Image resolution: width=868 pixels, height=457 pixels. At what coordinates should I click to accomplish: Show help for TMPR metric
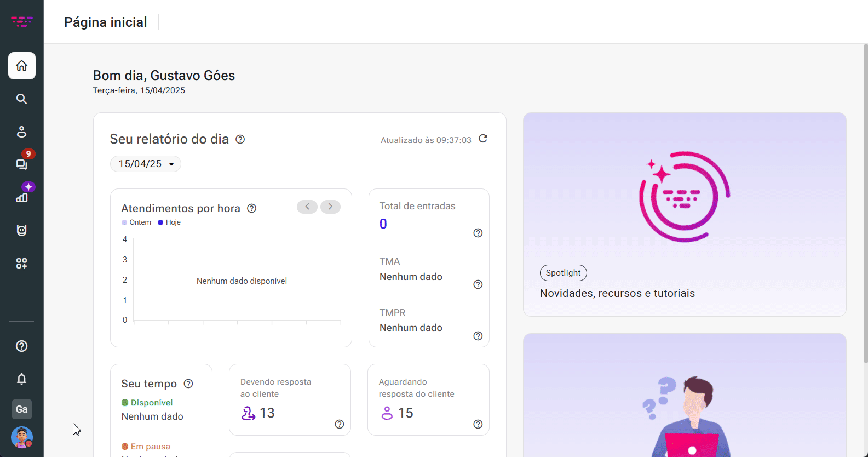click(x=478, y=336)
